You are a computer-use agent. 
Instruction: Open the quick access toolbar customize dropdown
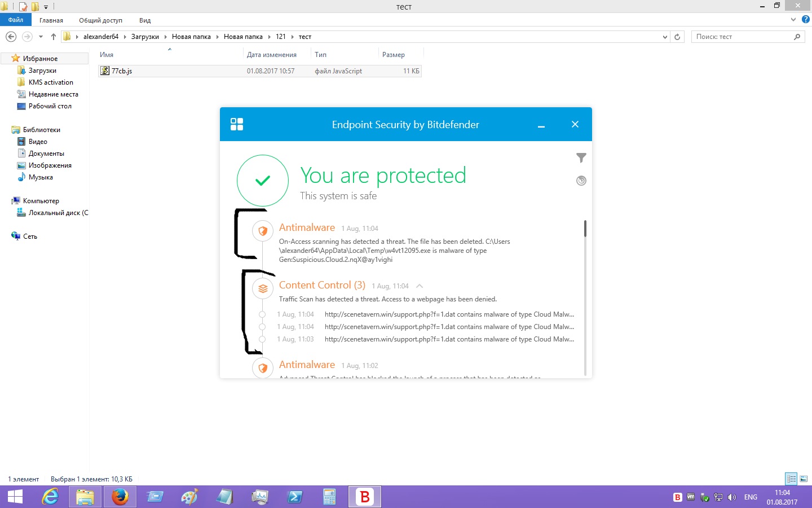46,7
